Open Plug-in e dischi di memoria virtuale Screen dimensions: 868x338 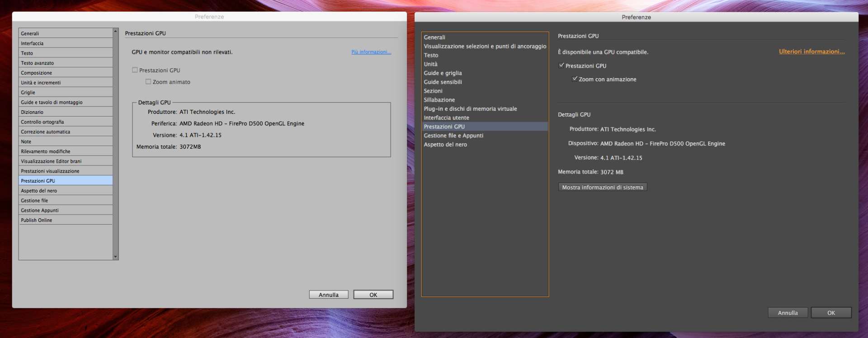485,109
